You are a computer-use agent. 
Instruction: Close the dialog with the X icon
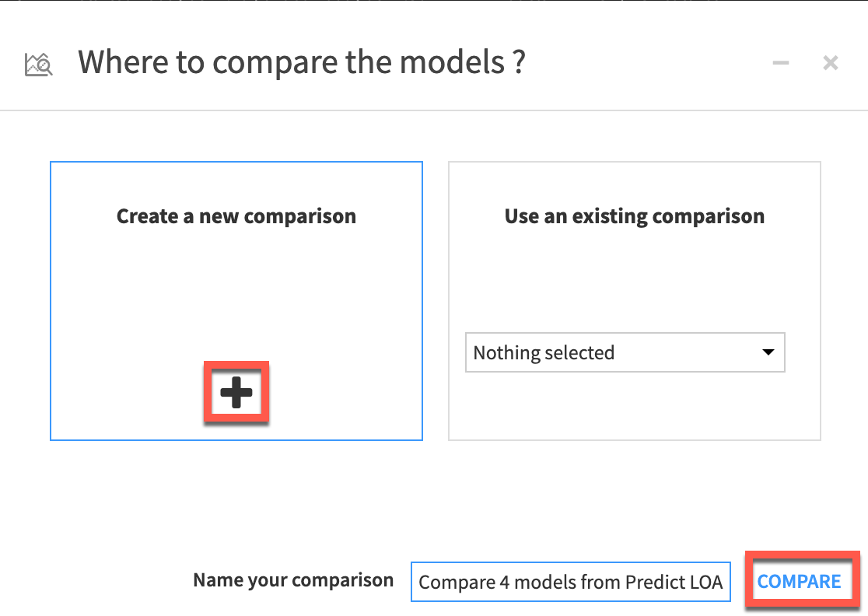[831, 63]
